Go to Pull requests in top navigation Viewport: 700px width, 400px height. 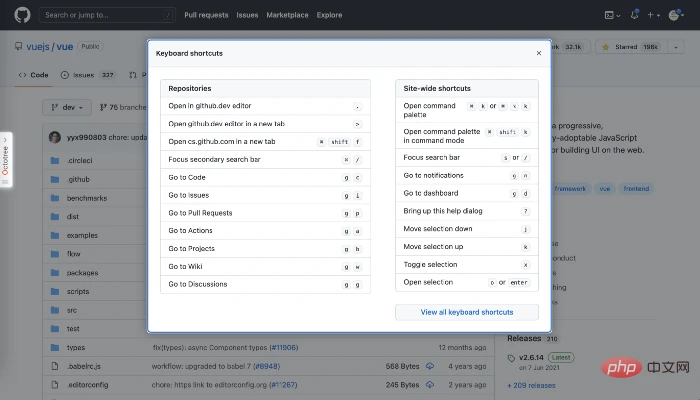coord(205,15)
